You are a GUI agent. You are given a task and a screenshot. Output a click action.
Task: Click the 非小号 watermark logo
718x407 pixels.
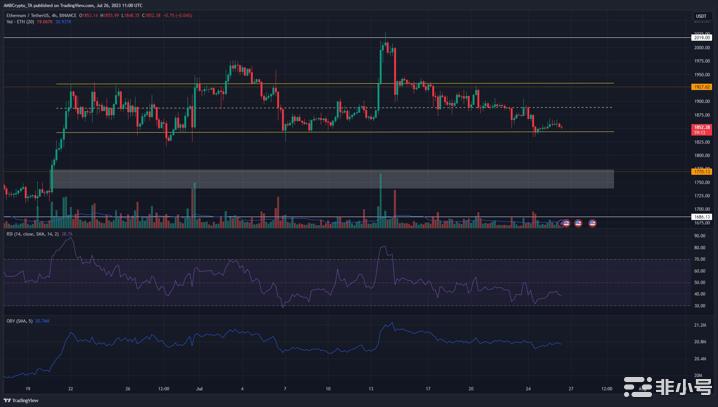tap(669, 387)
